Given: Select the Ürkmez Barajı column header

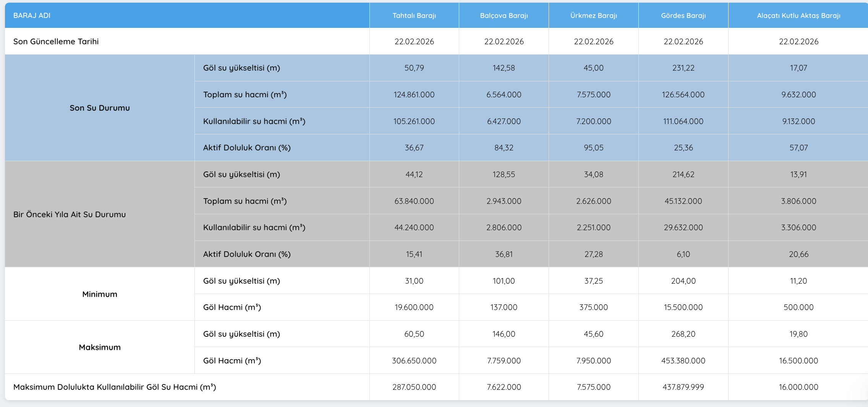Looking at the screenshot, I should [x=593, y=16].
